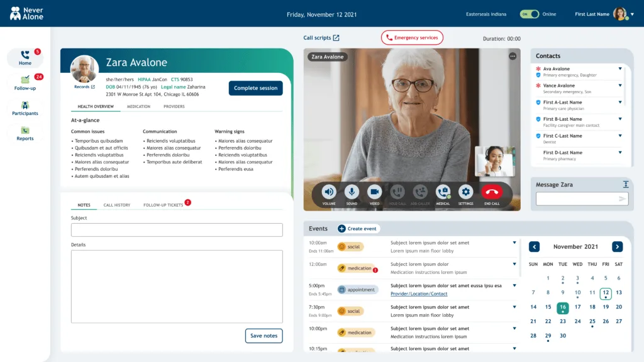
Task: Open the Medical icon in call controls
Action: [x=443, y=192]
